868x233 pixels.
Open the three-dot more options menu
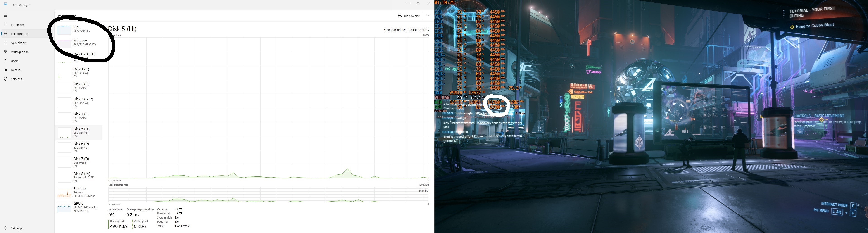pos(428,16)
